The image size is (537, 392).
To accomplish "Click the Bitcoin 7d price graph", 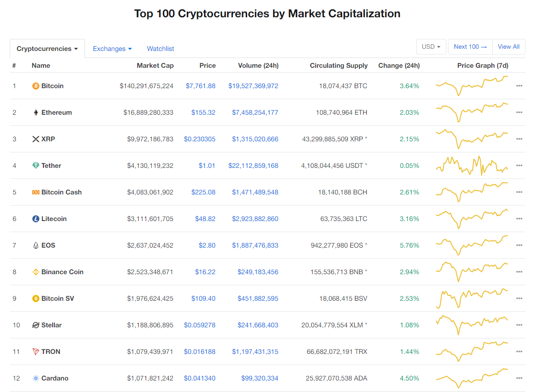I will pos(472,86).
